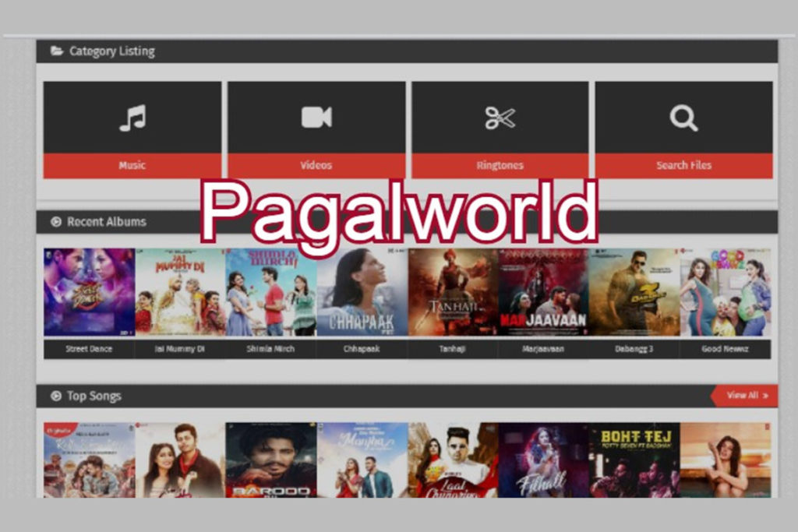Click the Top Songs heading text
The image size is (798, 532).
pos(94,396)
